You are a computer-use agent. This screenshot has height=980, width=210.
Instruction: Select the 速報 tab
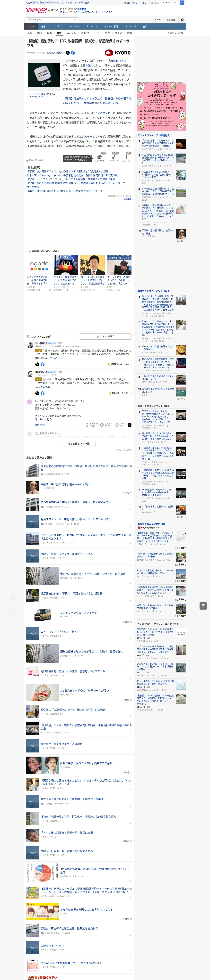click(x=43, y=27)
